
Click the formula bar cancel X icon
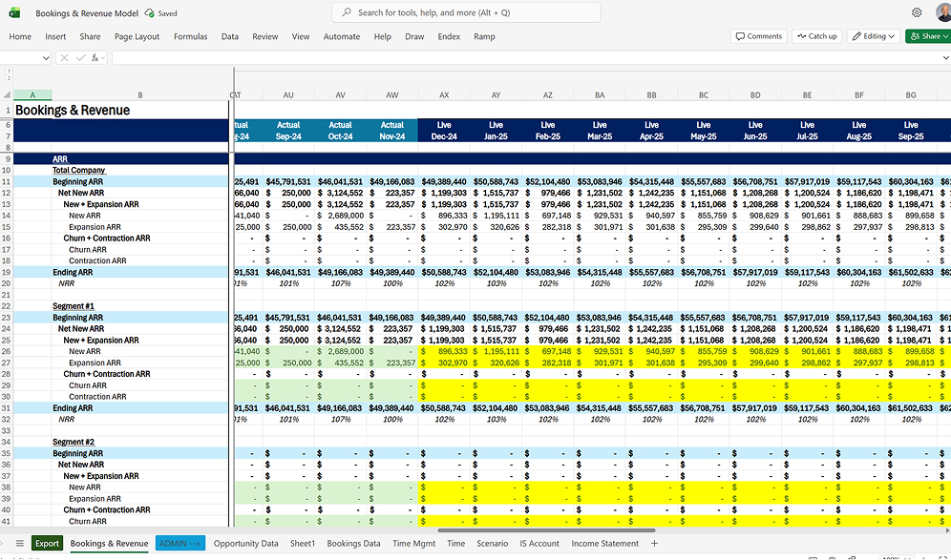point(64,58)
